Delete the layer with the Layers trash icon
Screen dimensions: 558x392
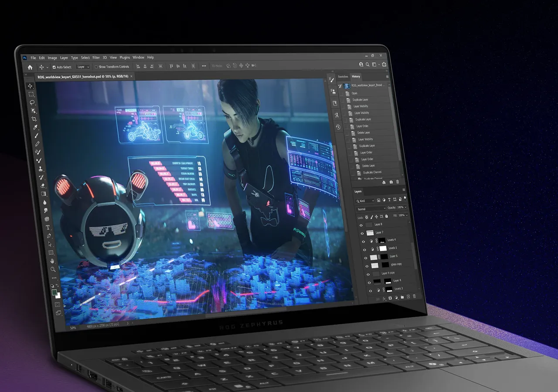coord(414,297)
